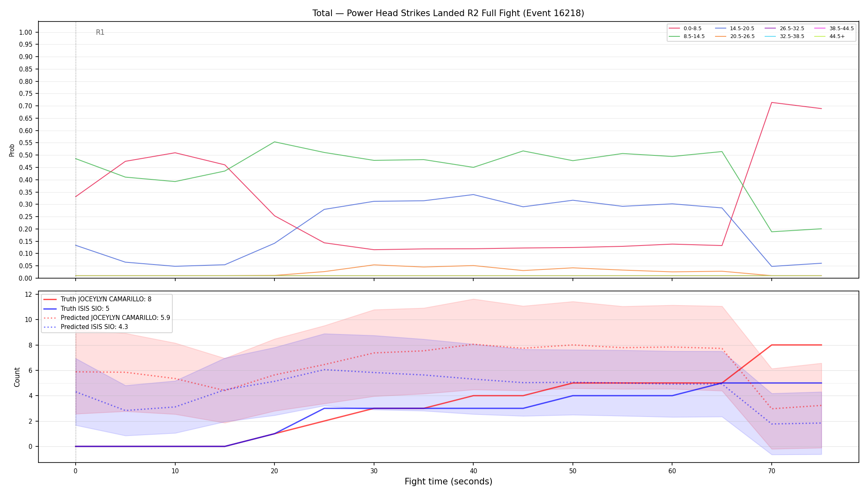The height and width of the screenshot is (496, 868).
Task: Select the 0.0-8.5 legend entry
Action: [685, 29]
